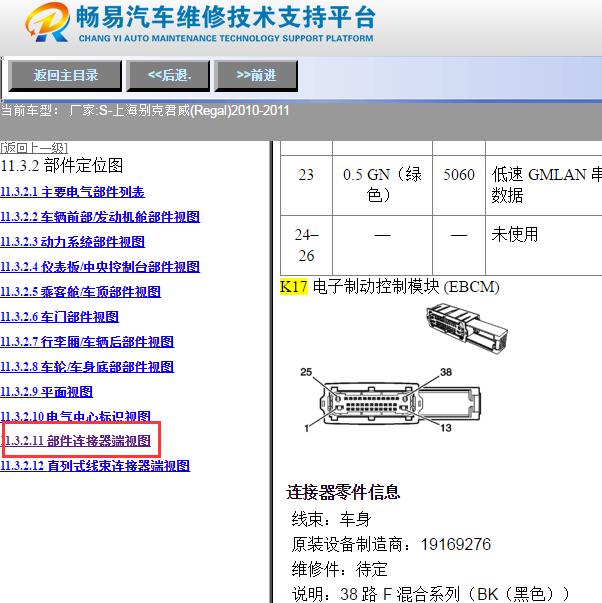Click the connector pin-face diagram
The height and width of the screenshot is (603, 602).
pyautogui.click(x=400, y=403)
